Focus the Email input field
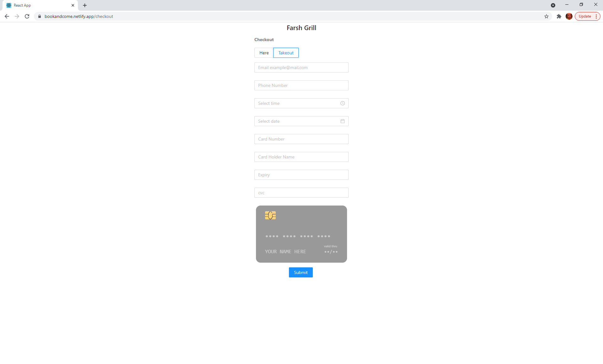This screenshot has height=364, width=603. pyautogui.click(x=301, y=67)
